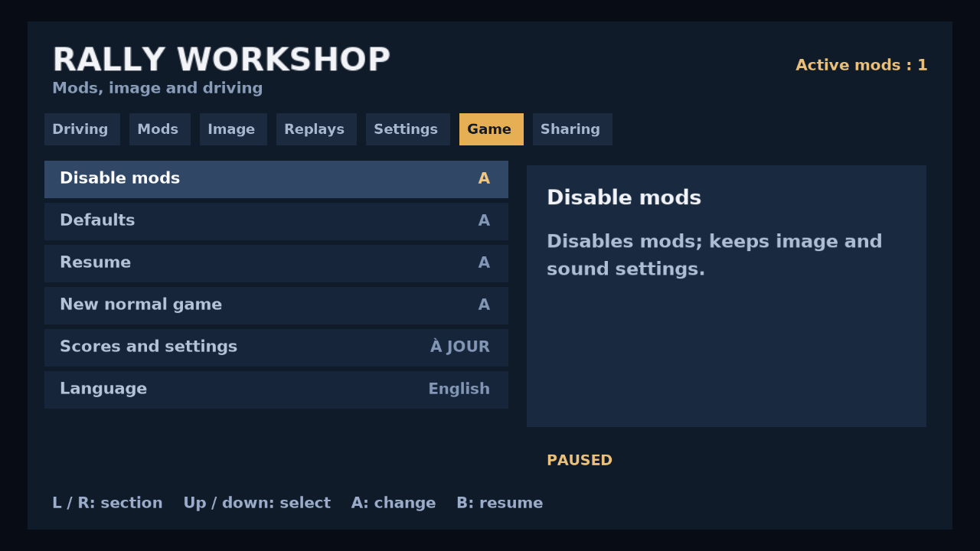Click the 'L / R: section' hint

(107, 503)
